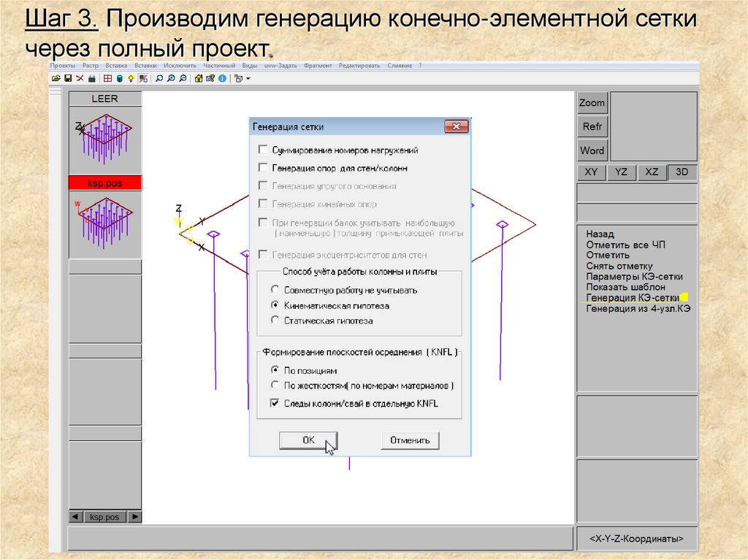Select По позициям radio button

[x=275, y=369]
